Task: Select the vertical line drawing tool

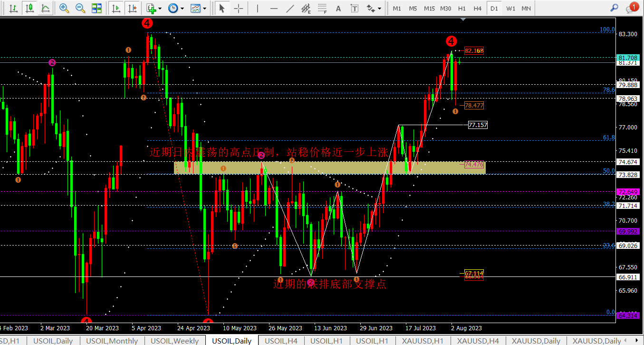Action: pos(258,8)
